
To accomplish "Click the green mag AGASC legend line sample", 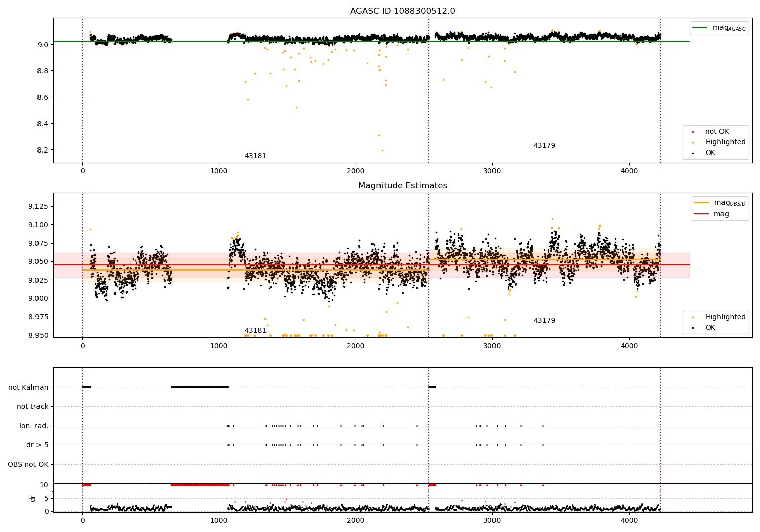I will click(x=700, y=27).
